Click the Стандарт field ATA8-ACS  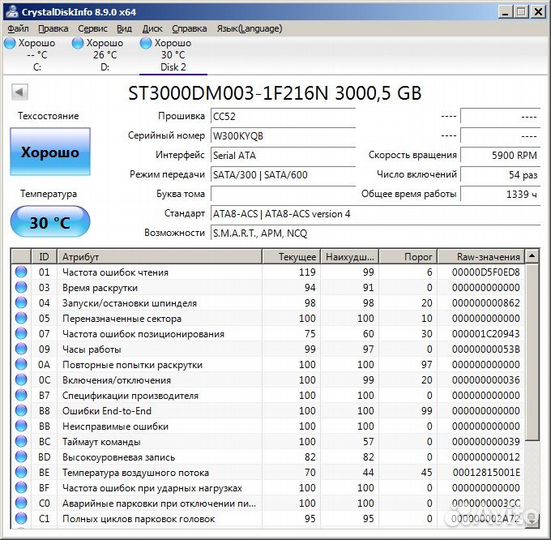[375, 214]
